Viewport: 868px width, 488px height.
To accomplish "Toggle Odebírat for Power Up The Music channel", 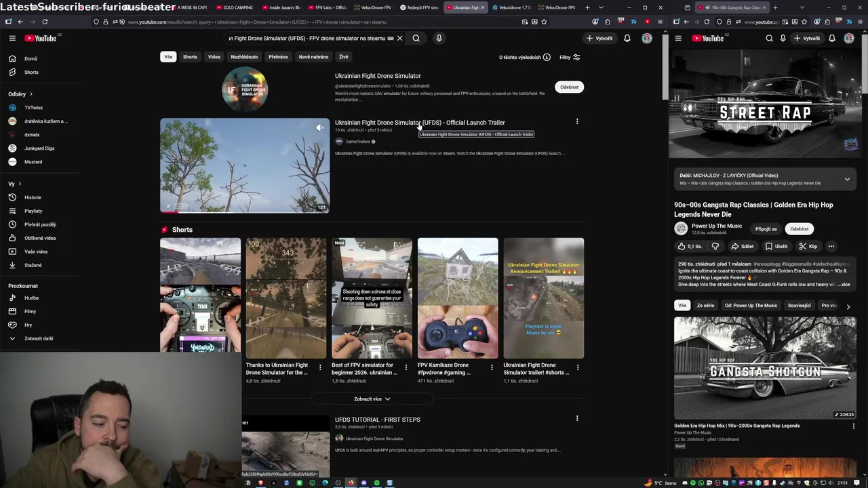I will (x=800, y=228).
